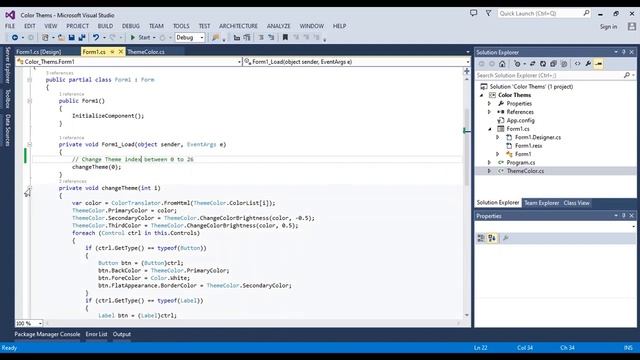Pin the Form1.cs tab
Image resolution: width=640 pixels, height=360 pixels.
point(112,52)
